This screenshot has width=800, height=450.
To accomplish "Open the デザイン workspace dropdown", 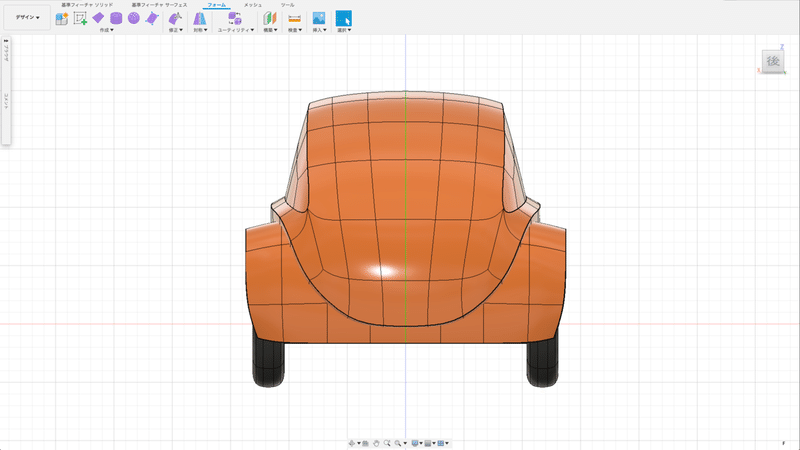I will pos(27,18).
